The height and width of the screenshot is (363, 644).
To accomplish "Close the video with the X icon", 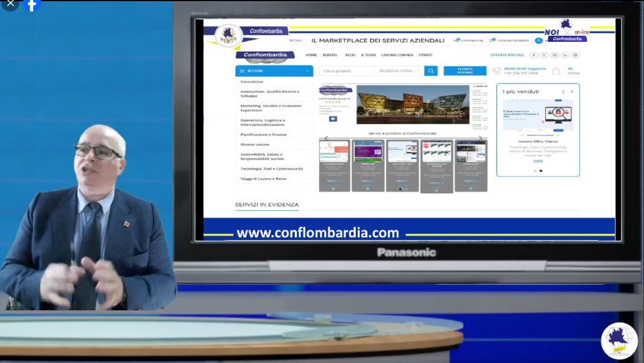I will [x=10, y=4].
